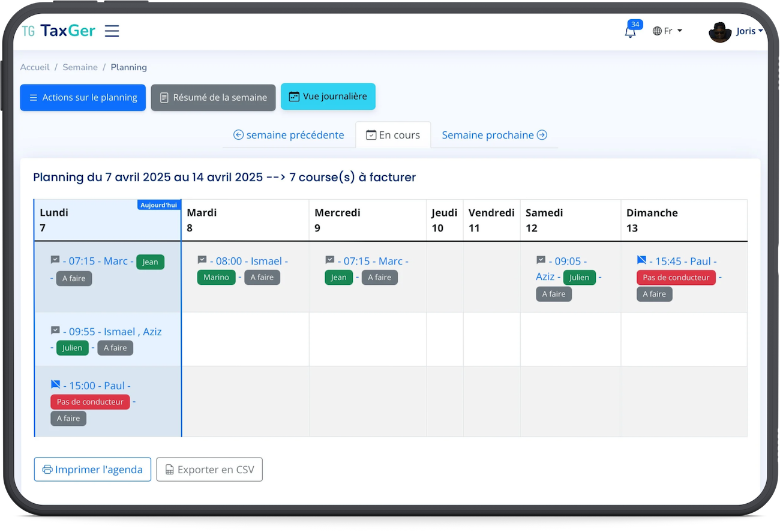
Task: Click the TaxGer logo
Action: [58, 31]
